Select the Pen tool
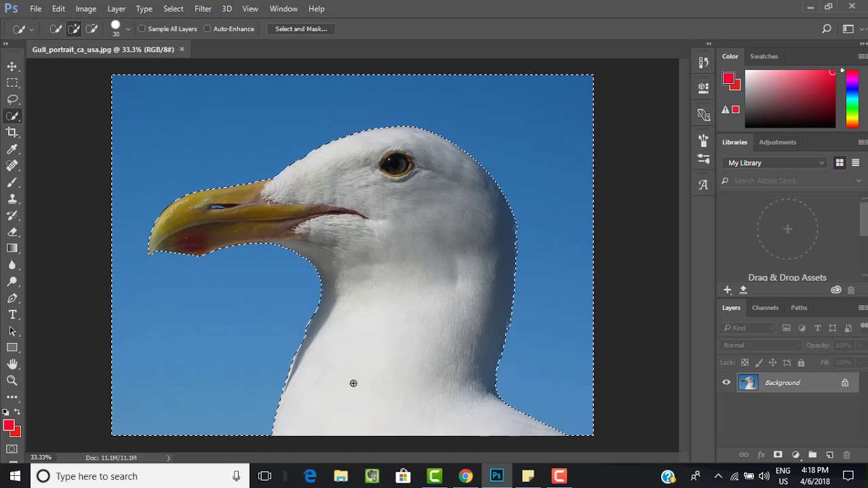Image resolution: width=868 pixels, height=488 pixels. click(12, 298)
